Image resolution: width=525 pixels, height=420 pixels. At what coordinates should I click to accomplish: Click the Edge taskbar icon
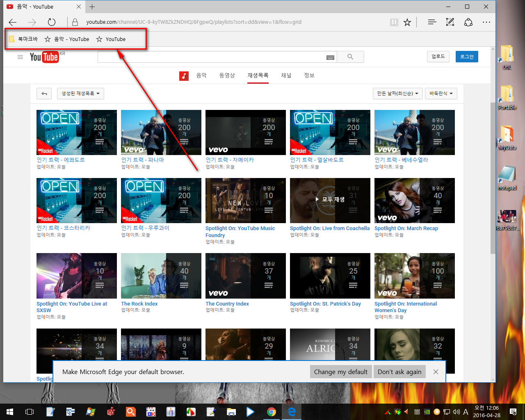click(292, 412)
